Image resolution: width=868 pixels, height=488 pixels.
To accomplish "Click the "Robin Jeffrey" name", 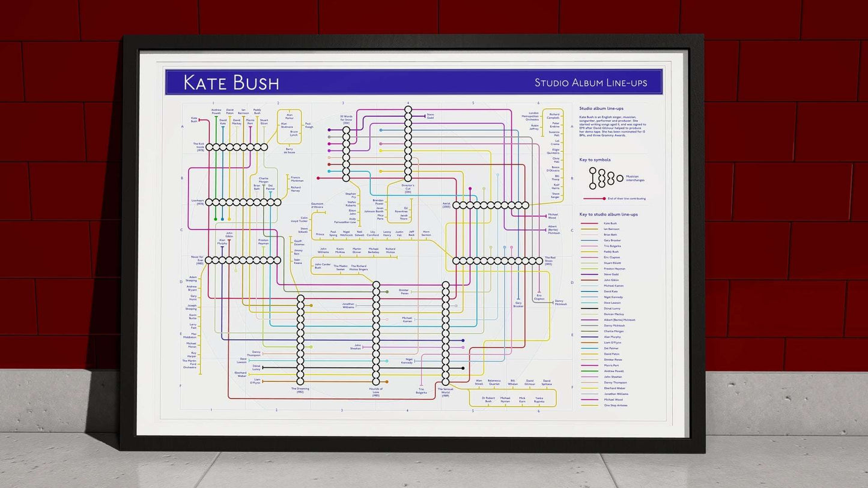I will click(535, 127).
